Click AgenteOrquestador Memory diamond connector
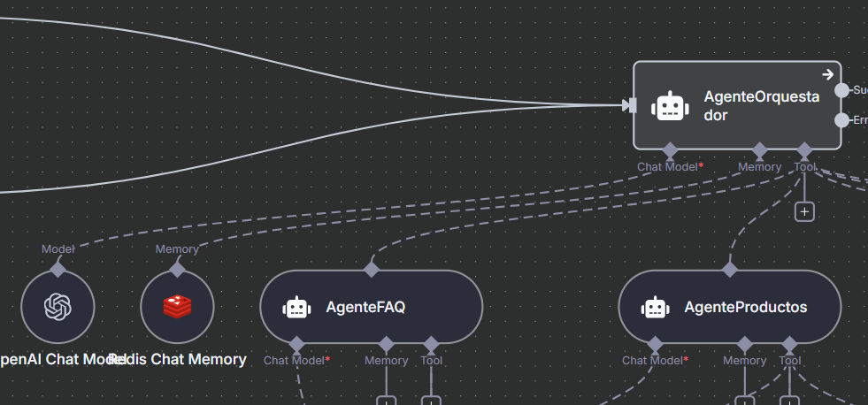Viewport: 868px width, 405px height. point(759,150)
